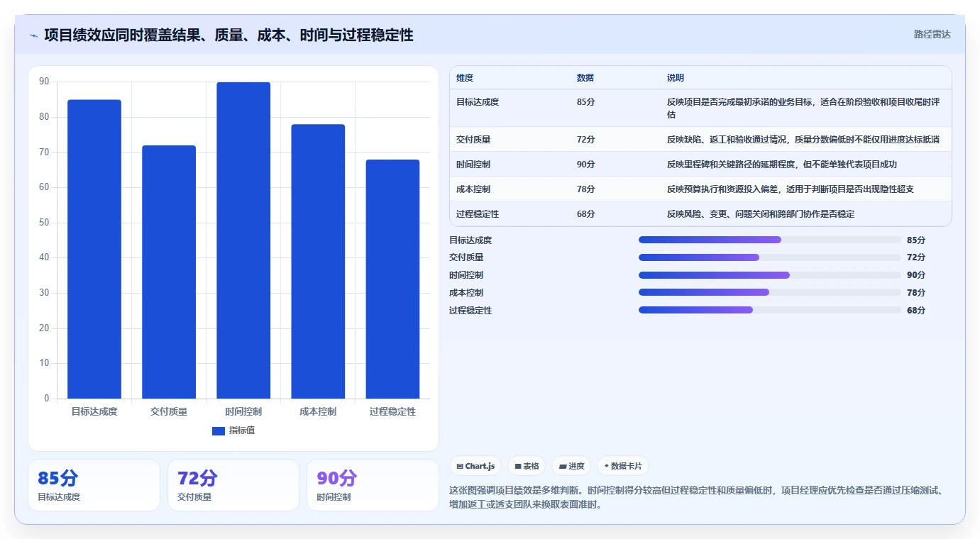Select the Chart.js tag chip
The height and width of the screenshot is (539, 980).
point(475,466)
